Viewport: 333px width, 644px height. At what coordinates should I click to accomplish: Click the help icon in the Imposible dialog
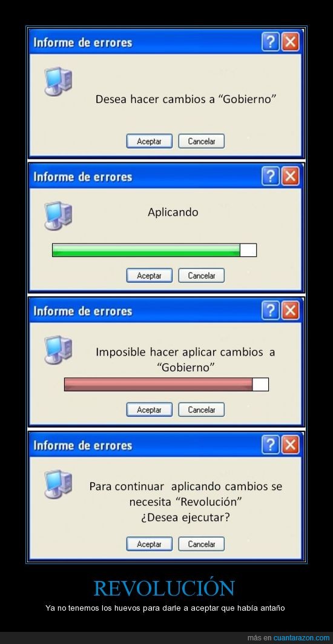[271, 311]
